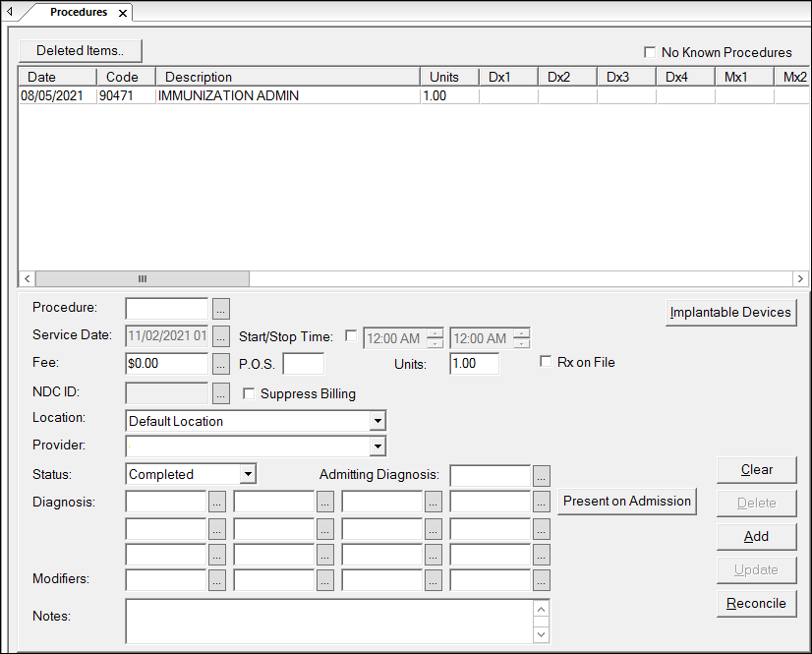
Task: Select the IMMUNIZATION ADMIN row
Action: click(413, 95)
